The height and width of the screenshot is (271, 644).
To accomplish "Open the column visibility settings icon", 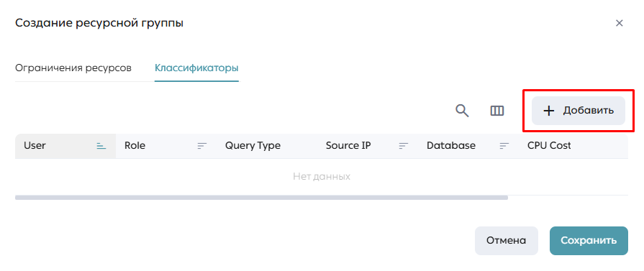I will click(497, 111).
